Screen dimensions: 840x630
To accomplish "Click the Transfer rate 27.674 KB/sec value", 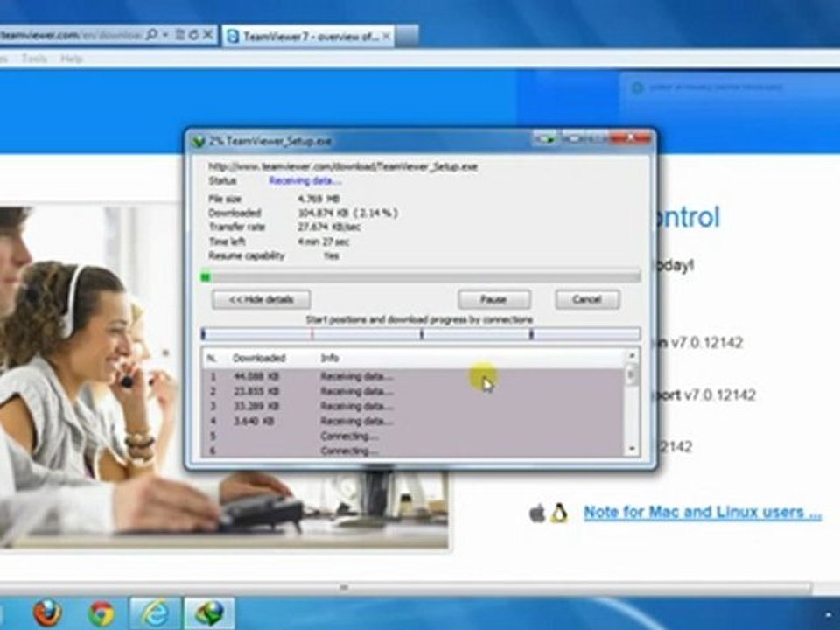I will pyautogui.click(x=329, y=227).
